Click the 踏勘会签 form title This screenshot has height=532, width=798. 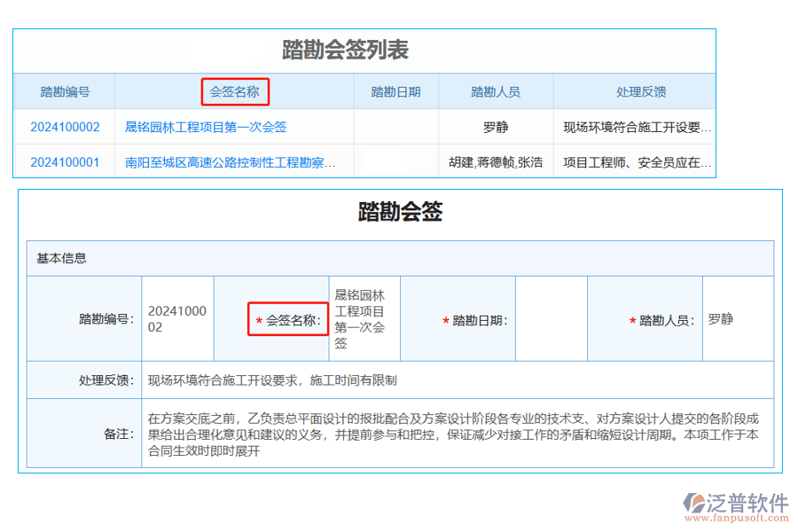(x=399, y=213)
